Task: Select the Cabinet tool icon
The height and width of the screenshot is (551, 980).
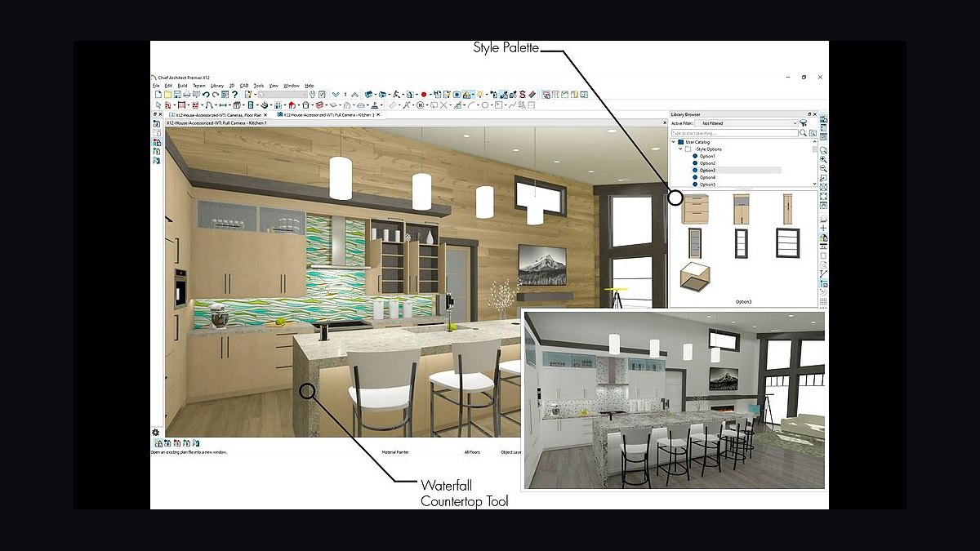Action: click(x=237, y=105)
